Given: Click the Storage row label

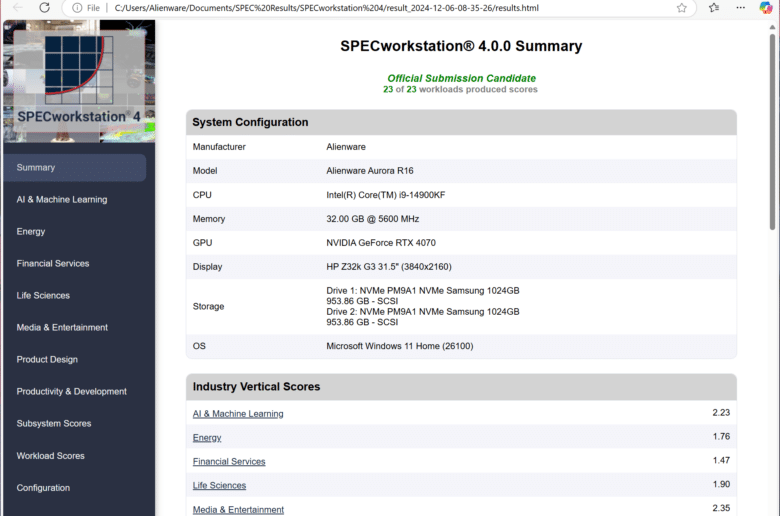Looking at the screenshot, I should pyautogui.click(x=208, y=307).
